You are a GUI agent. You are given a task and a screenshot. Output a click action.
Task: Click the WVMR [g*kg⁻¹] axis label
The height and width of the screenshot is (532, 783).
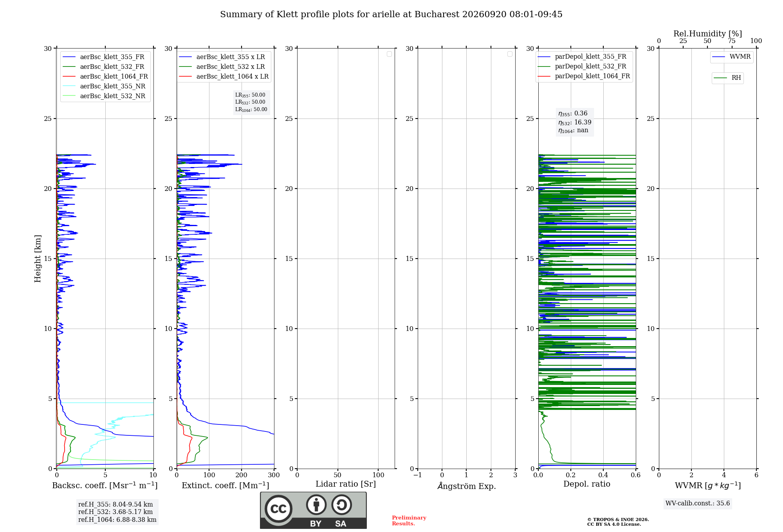click(708, 485)
